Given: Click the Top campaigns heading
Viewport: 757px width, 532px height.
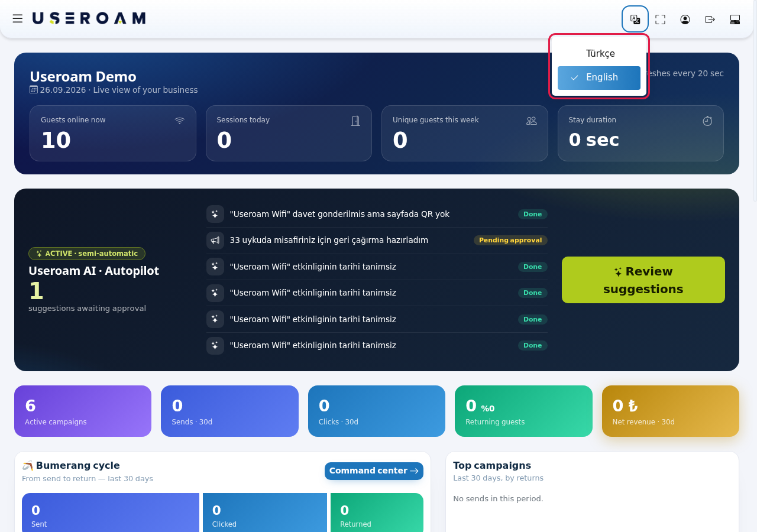Looking at the screenshot, I should tap(492, 466).
